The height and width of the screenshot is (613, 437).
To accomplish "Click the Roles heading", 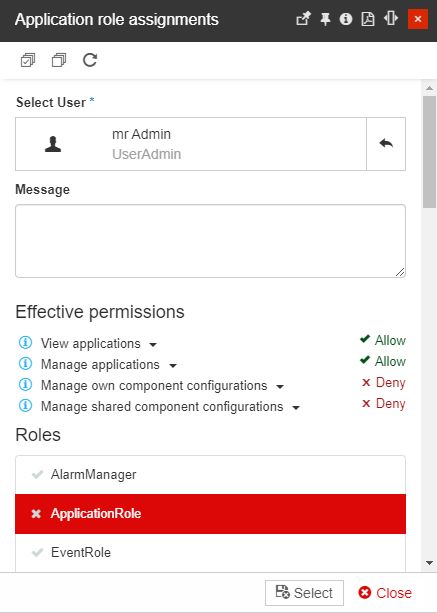I will click(x=38, y=435).
